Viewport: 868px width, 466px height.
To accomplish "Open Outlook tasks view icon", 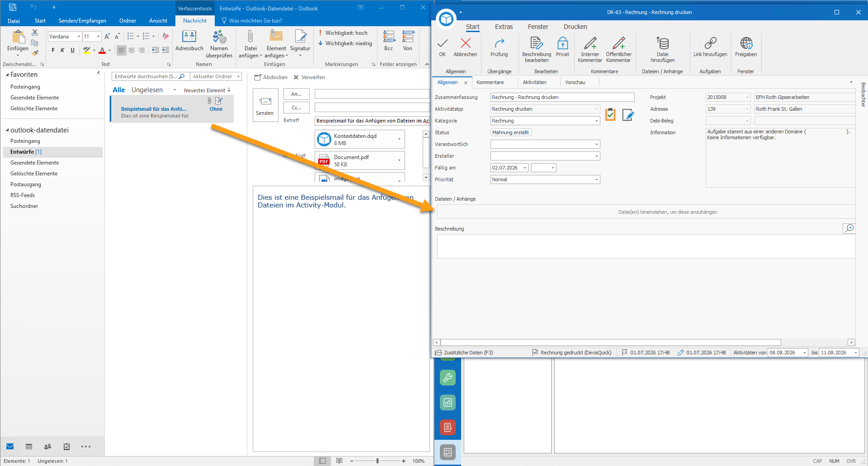I will [67, 447].
